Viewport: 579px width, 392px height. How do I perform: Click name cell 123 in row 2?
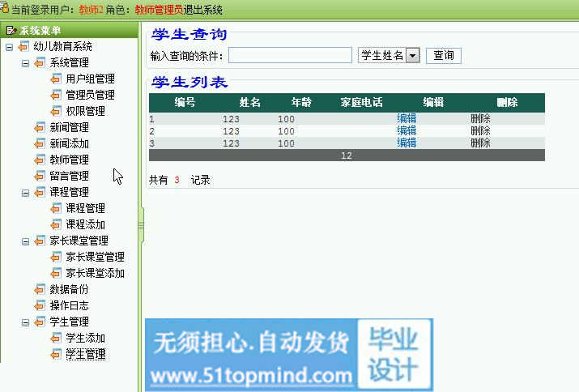click(x=231, y=131)
